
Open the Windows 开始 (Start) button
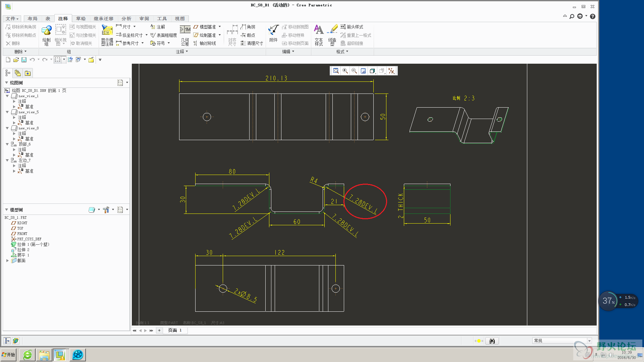(x=8, y=355)
